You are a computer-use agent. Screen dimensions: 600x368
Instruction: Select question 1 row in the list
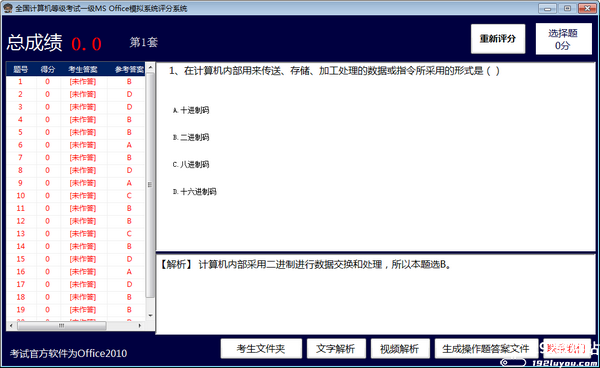[x=75, y=81]
